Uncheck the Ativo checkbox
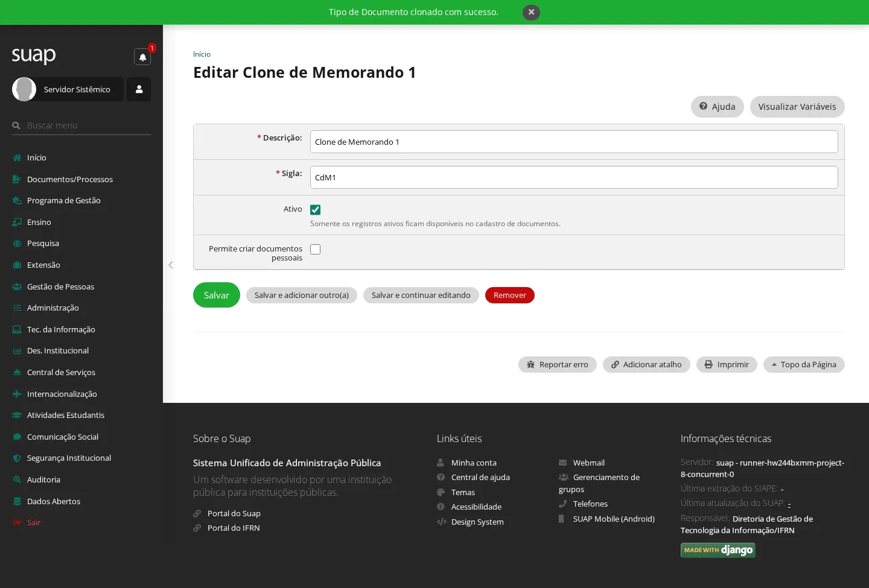 pyautogui.click(x=315, y=210)
